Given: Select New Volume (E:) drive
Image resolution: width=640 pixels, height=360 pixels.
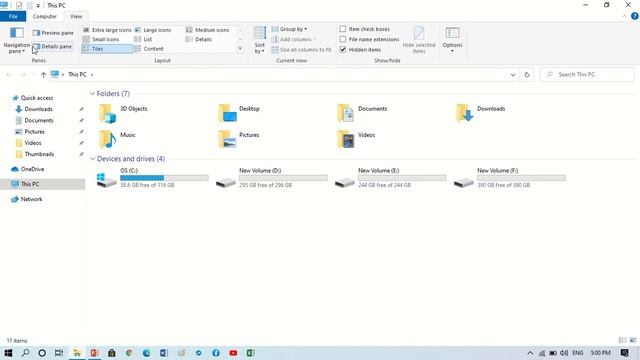Looking at the screenshot, I should click(x=391, y=178).
